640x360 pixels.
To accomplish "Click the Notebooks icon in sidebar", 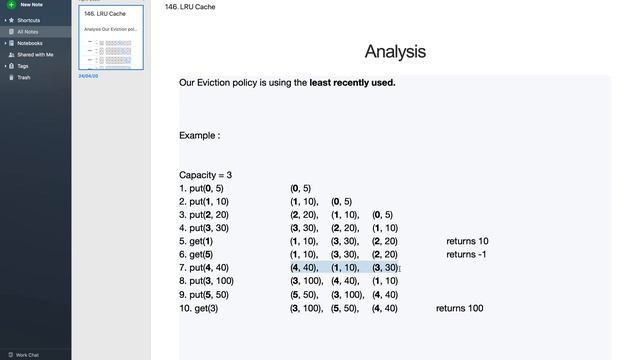I will [x=11, y=43].
